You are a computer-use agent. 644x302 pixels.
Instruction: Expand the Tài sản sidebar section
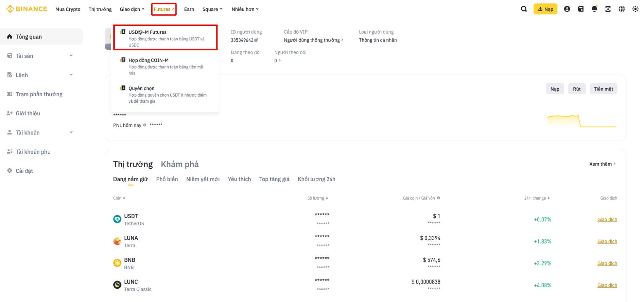tap(71, 56)
